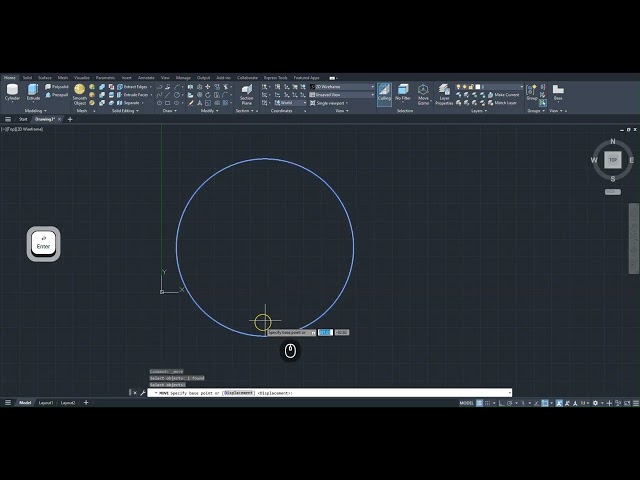Toggle ortho mode in status bar

[502, 403]
